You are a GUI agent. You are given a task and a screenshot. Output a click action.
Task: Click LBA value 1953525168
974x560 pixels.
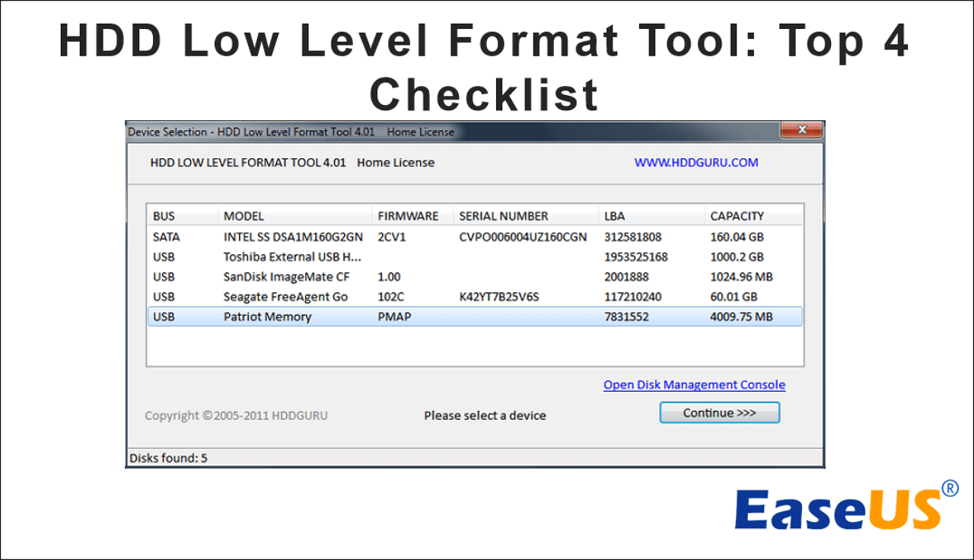click(x=635, y=257)
